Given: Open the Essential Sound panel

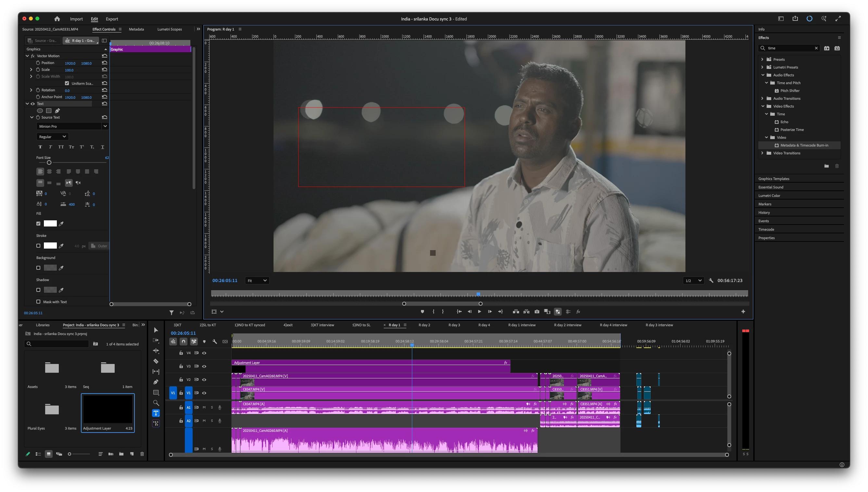Looking at the screenshot, I should [x=771, y=187].
